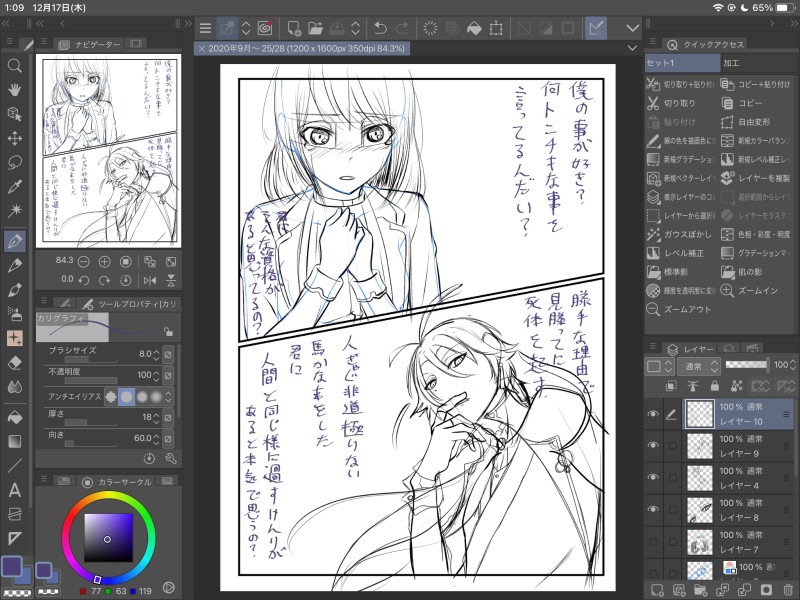Flip the canvas horizontally in Navigator
This screenshot has height=600, width=800.
click(x=150, y=280)
